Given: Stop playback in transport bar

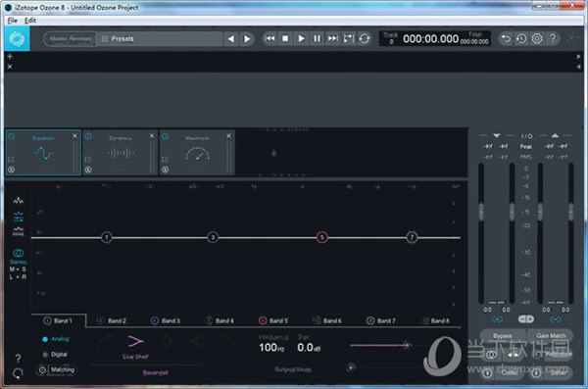Looking at the screenshot, I should click(285, 38).
